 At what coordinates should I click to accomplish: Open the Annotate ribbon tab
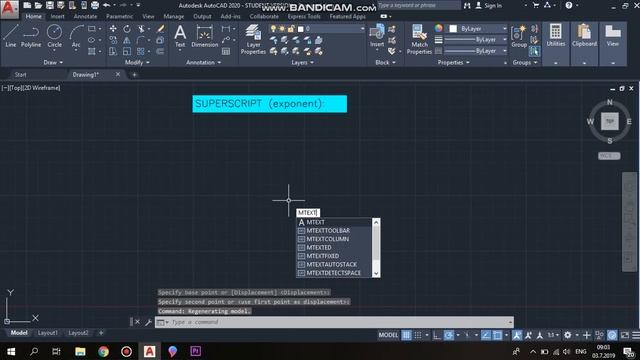click(x=85, y=16)
